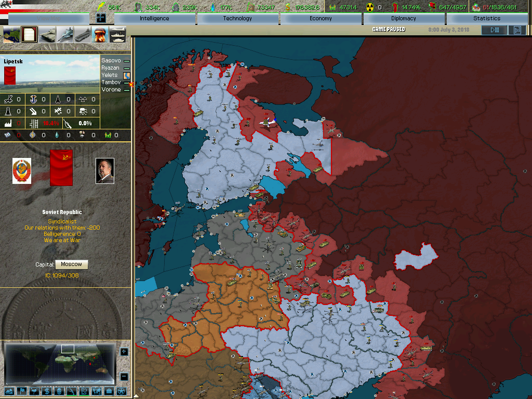Toggle the game pause/play button
The image size is (532, 399).
494,30
